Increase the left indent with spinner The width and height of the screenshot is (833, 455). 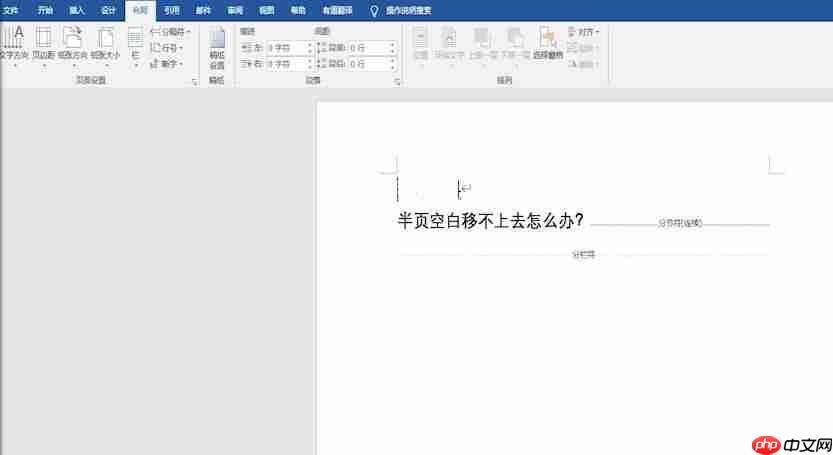click(x=310, y=45)
